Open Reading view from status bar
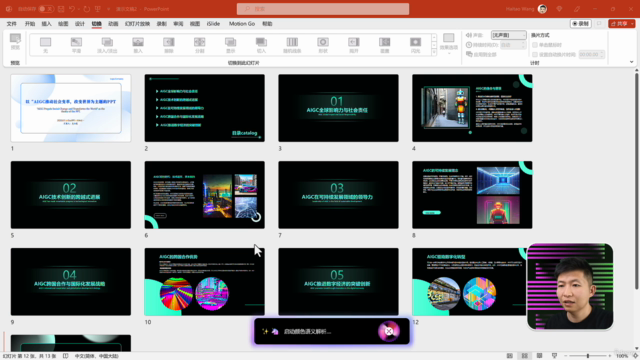 (x=539, y=356)
